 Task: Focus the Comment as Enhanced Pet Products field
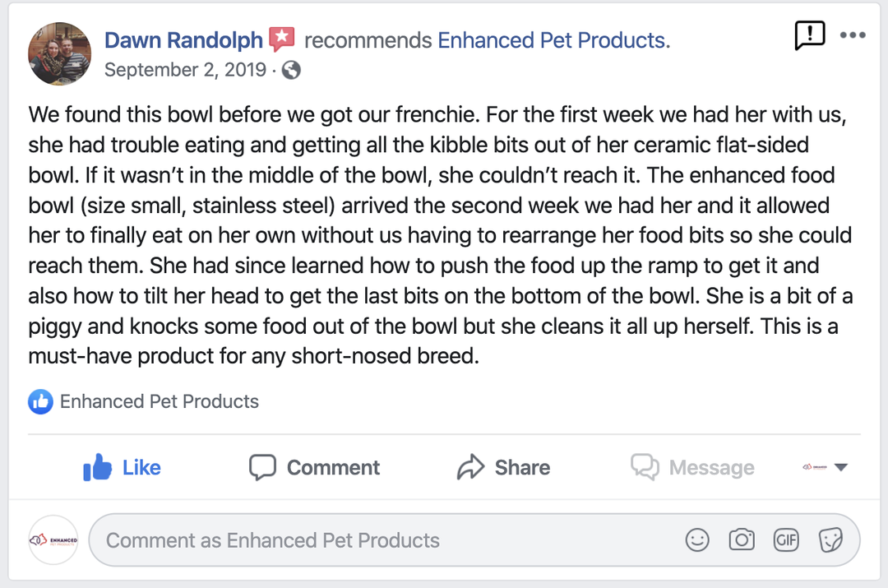[x=386, y=540]
